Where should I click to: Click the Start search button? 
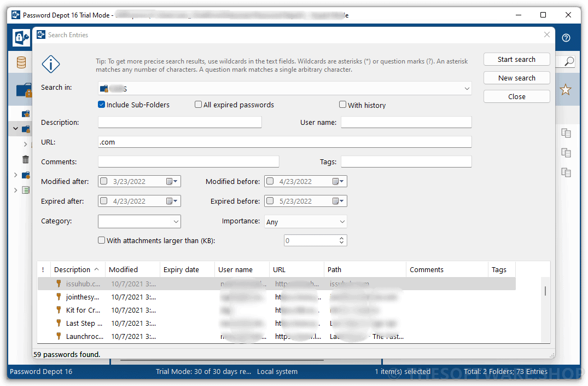point(516,59)
